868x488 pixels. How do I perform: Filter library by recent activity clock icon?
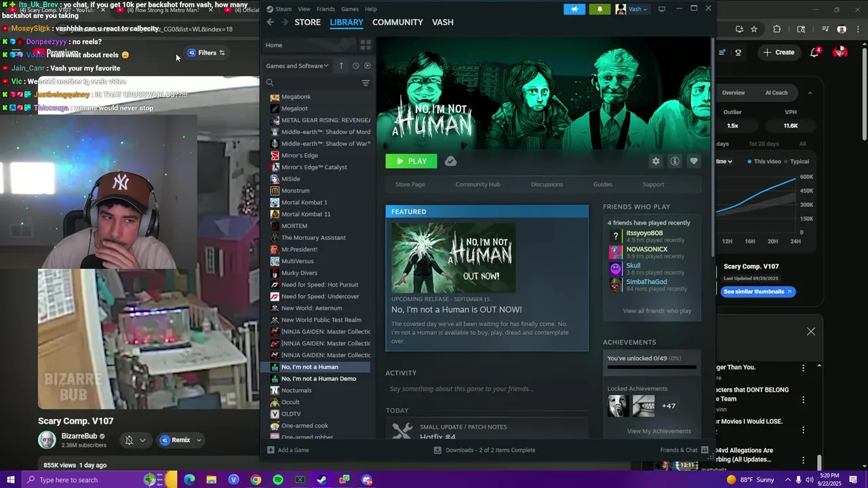[355, 66]
